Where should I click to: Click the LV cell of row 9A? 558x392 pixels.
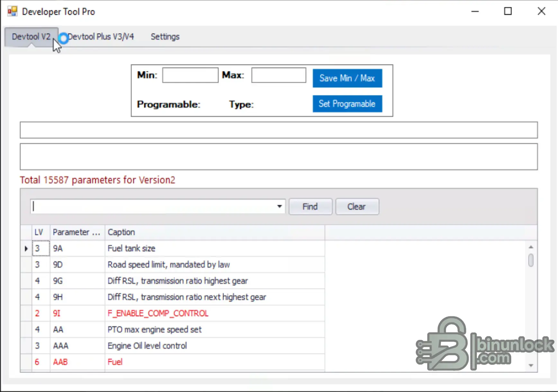pyautogui.click(x=41, y=248)
